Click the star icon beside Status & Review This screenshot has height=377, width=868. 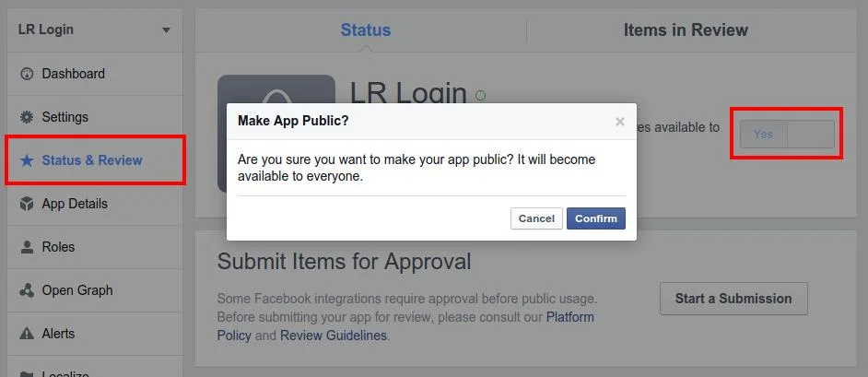(27, 160)
